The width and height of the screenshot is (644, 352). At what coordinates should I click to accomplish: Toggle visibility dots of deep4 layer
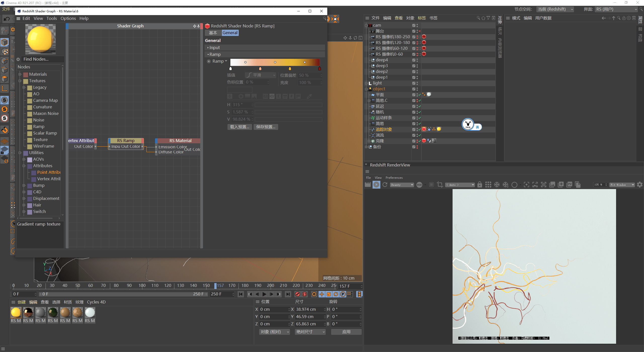[x=417, y=60]
